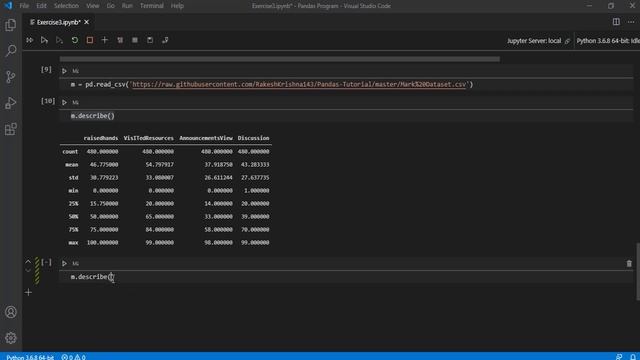The width and height of the screenshot is (640, 360).
Task: Open the Help menu
Action: (177, 6)
